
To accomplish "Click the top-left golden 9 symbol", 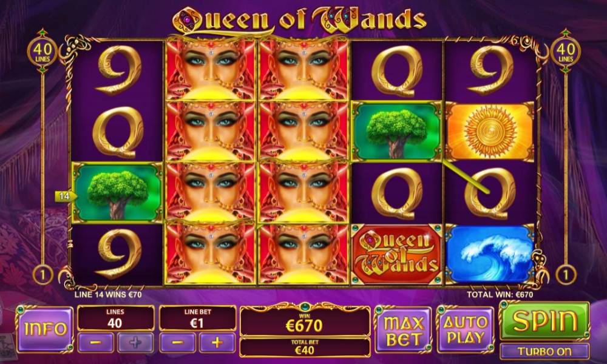I will pos(117,70).
